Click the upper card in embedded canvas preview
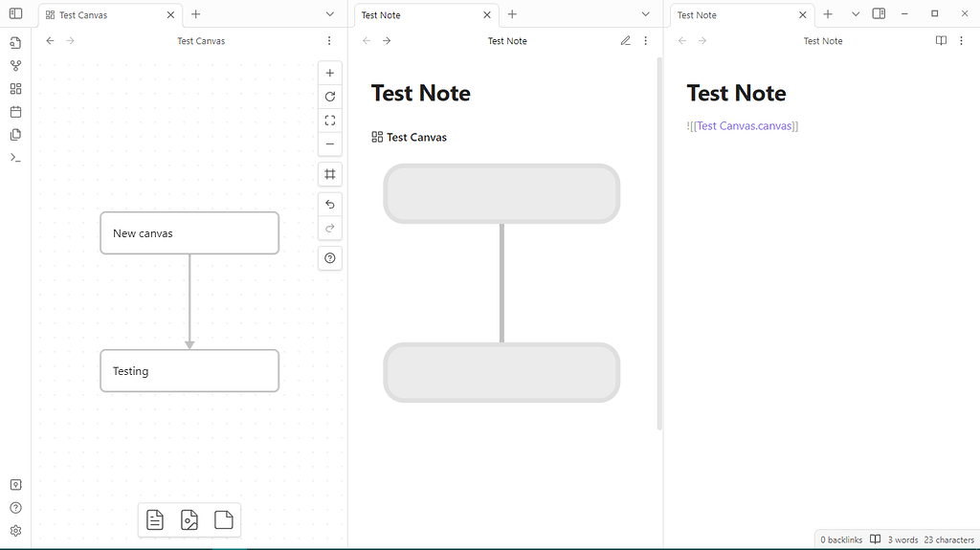Viewport: 980px width, 550px height. pos(501,194)
